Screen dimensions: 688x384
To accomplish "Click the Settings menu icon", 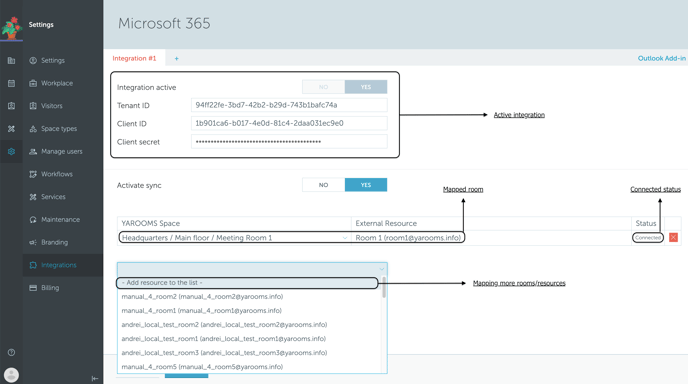I will [33, 61].
